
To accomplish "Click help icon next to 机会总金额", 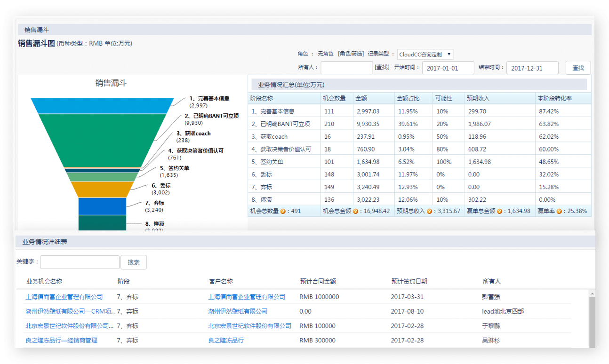I will 355,212.
